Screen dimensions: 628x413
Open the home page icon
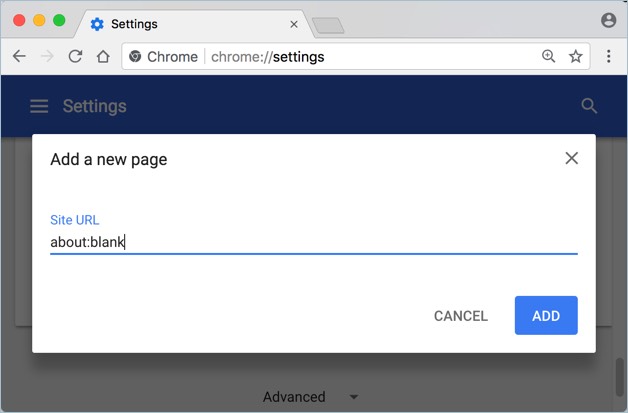pyautogui.click(x=103, y=56)
